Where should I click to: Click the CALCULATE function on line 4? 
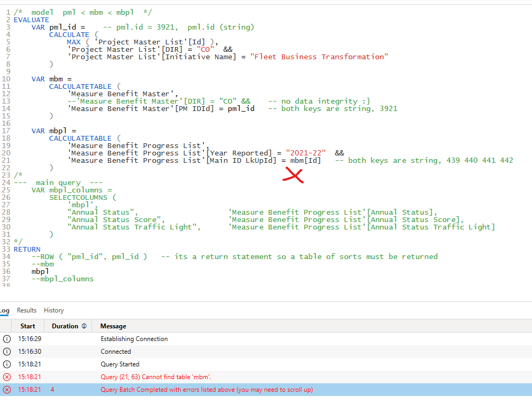tap(69, 34)
